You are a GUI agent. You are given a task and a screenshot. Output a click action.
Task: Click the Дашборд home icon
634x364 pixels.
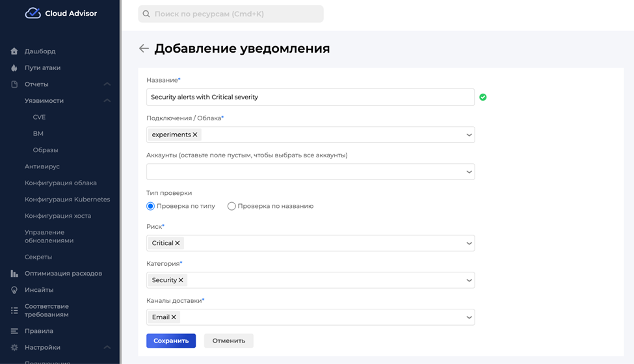pos(14,51)
